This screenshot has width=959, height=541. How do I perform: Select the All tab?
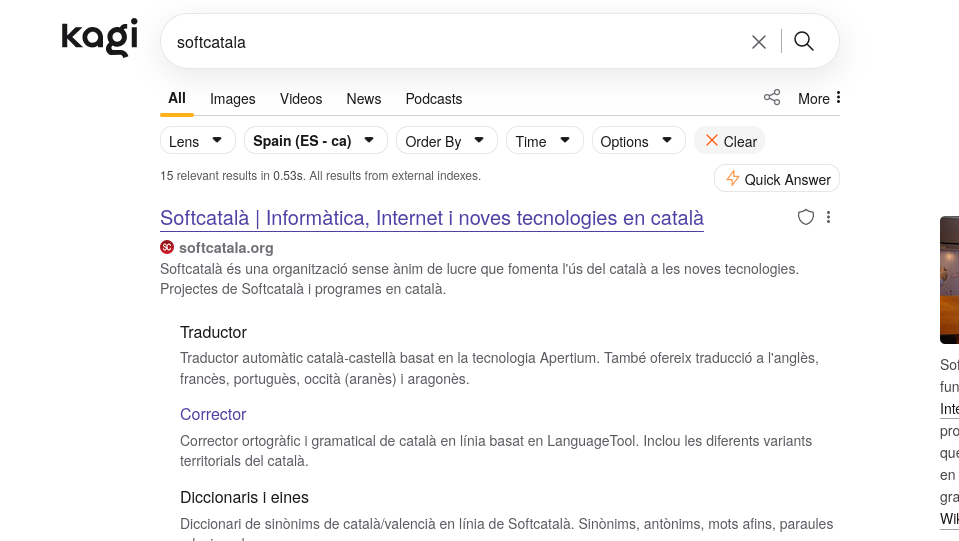coord(177,98)
